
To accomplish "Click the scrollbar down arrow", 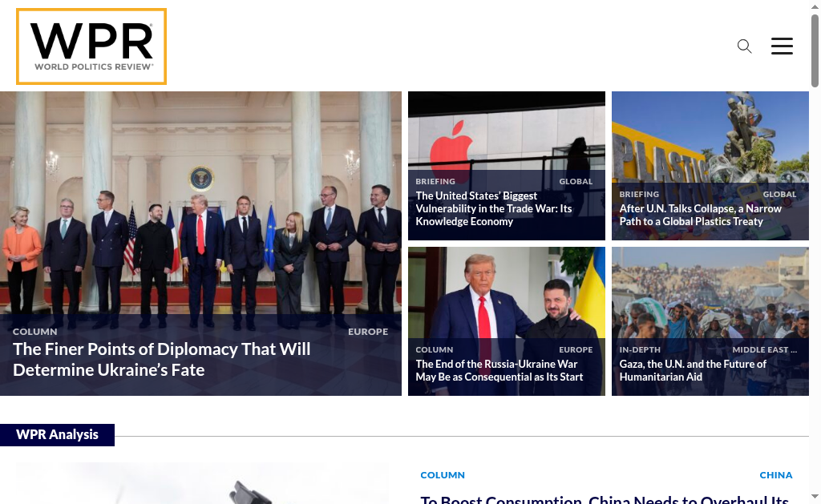I will tap(815, 496).
